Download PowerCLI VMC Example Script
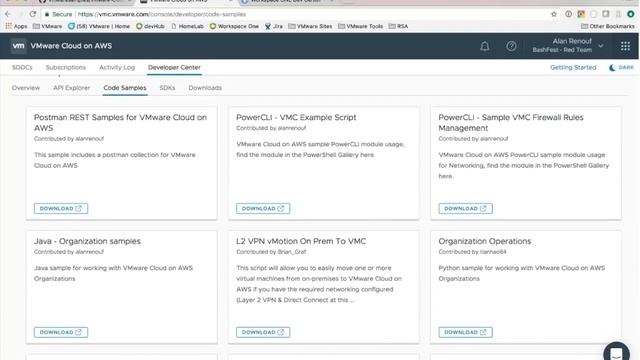The height and width of the screenshot is (360, 640). coord(263,208)
